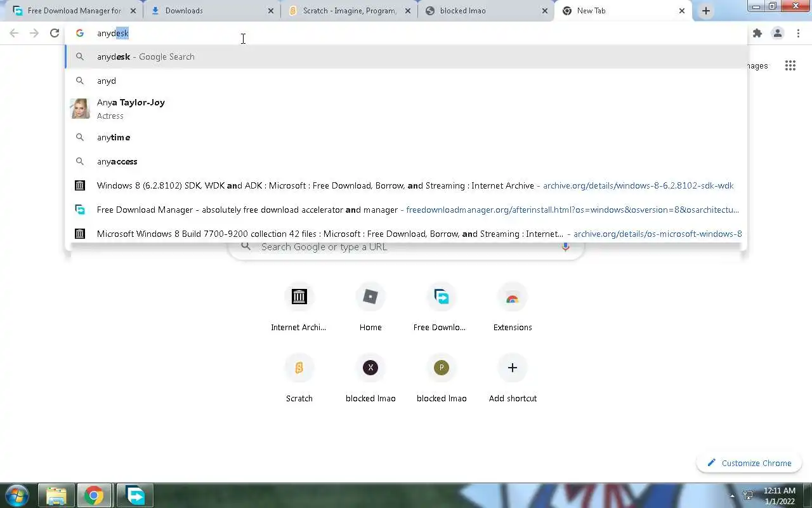
Task: Choose the anytime suggestion
Action: 406,137
